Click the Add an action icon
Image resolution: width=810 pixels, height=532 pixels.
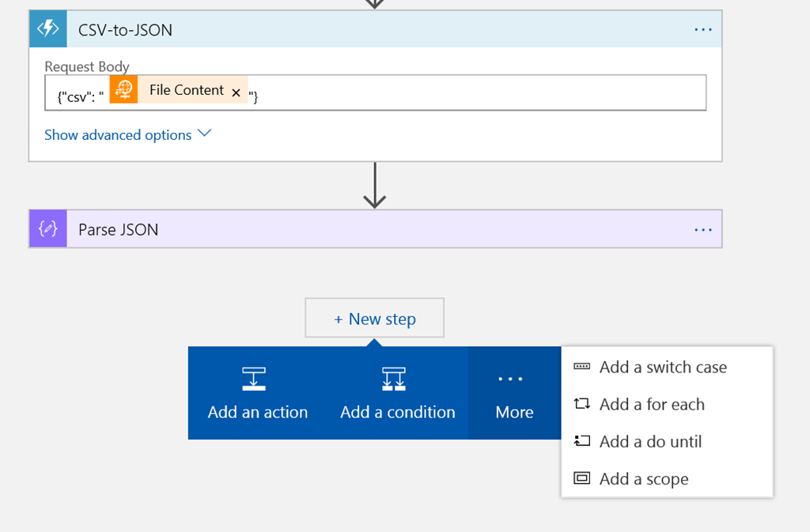pyautogui.click(x=254, y=379)
